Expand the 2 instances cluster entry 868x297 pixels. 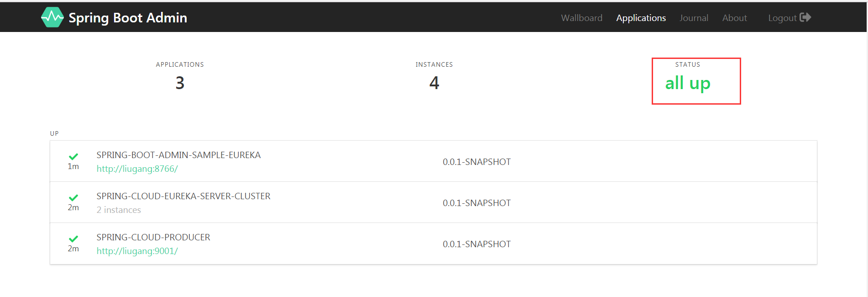coord(119,210)
